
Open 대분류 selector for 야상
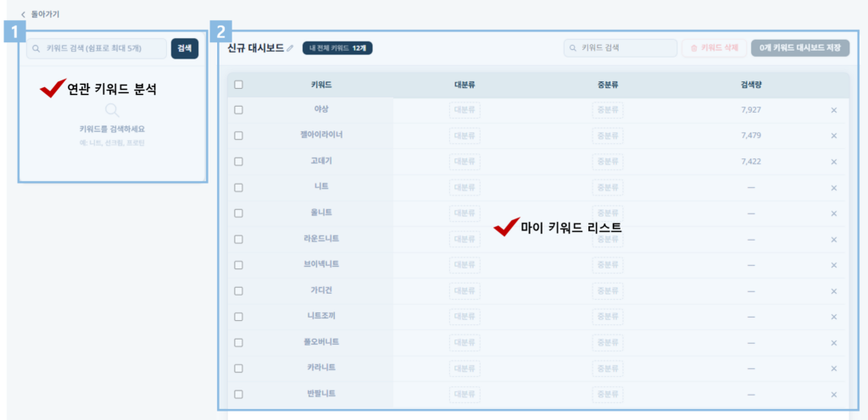pyautogui.click(x=465, y=110)
